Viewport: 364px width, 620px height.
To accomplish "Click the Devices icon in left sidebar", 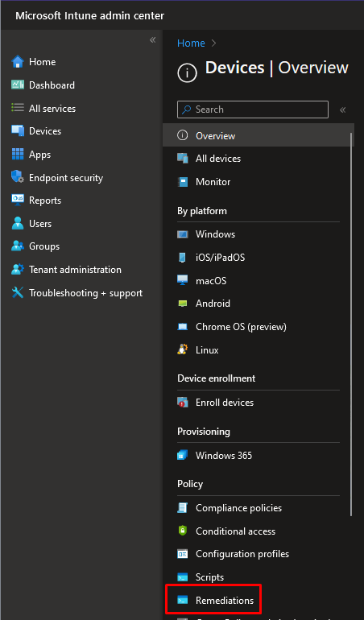I will point(18,131).
